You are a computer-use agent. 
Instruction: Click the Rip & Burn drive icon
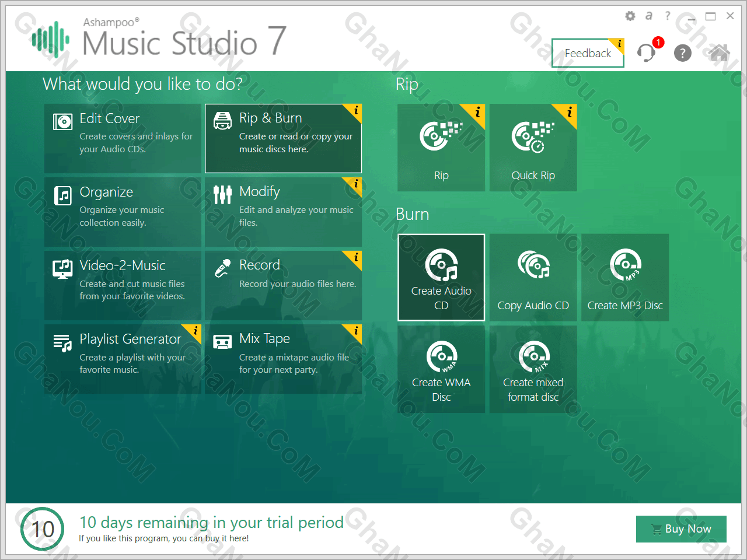[222, 121]
